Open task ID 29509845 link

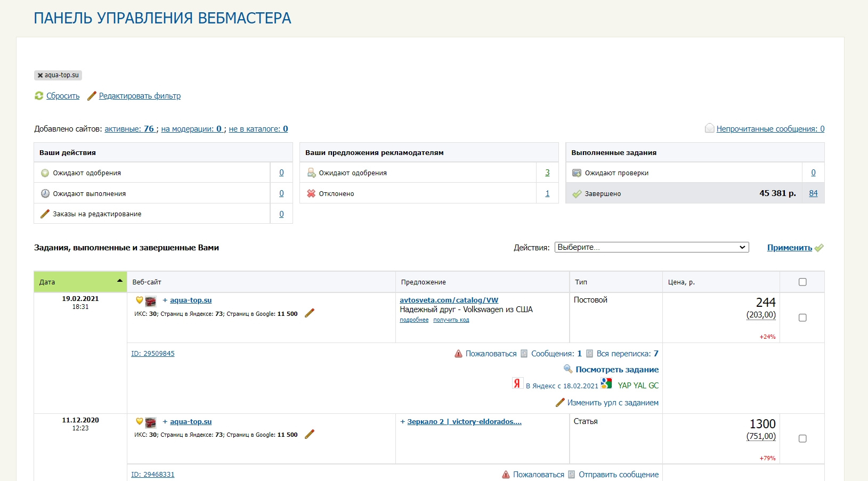[153, 354]
